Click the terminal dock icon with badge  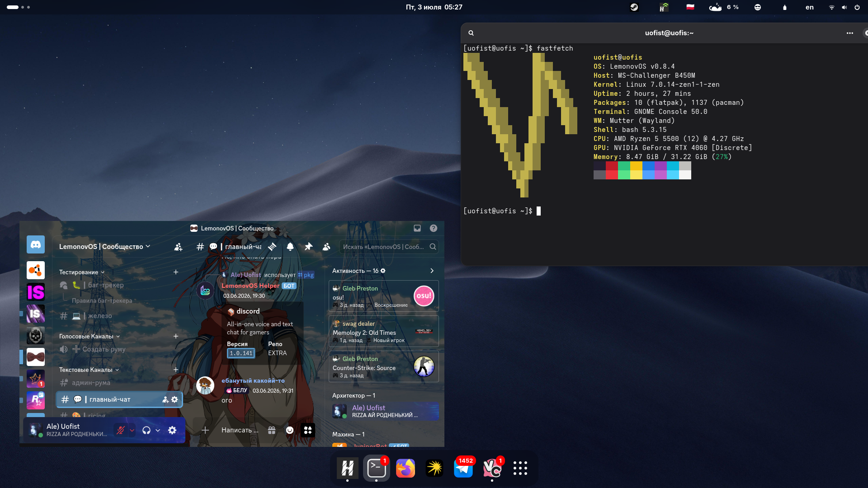[x=377, y=468]
